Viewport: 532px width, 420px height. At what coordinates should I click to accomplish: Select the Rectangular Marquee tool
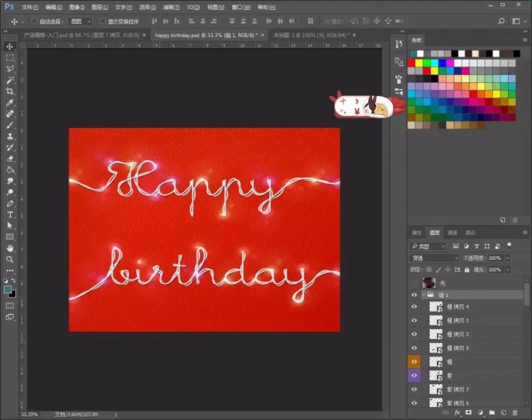[10, 57]
